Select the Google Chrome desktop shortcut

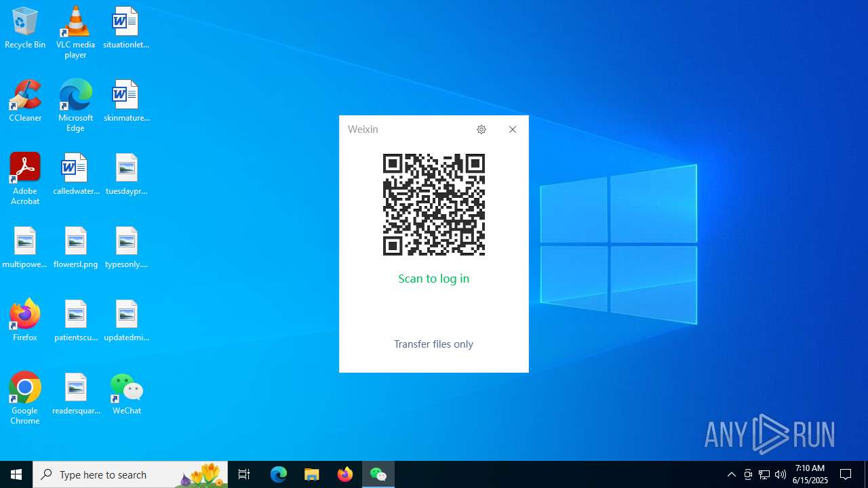[25, 398]
